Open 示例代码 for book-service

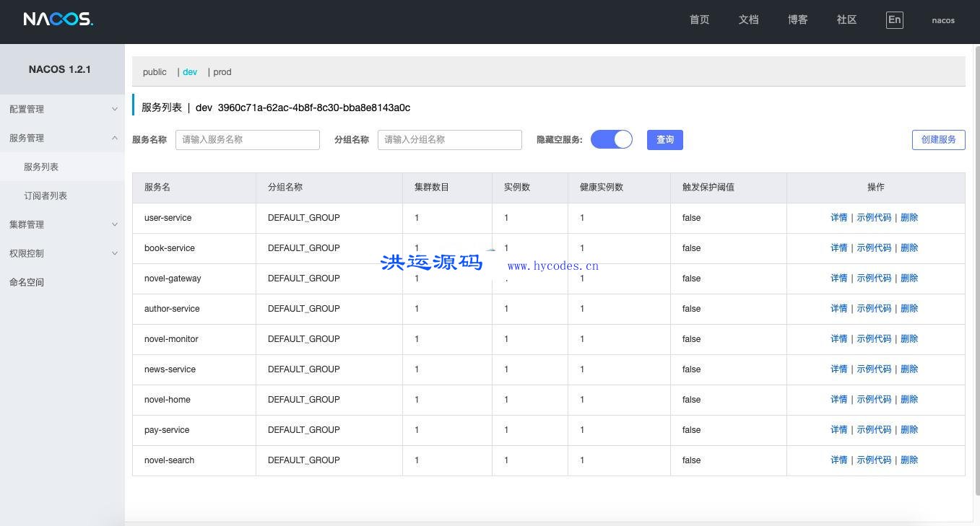[874, 247]
